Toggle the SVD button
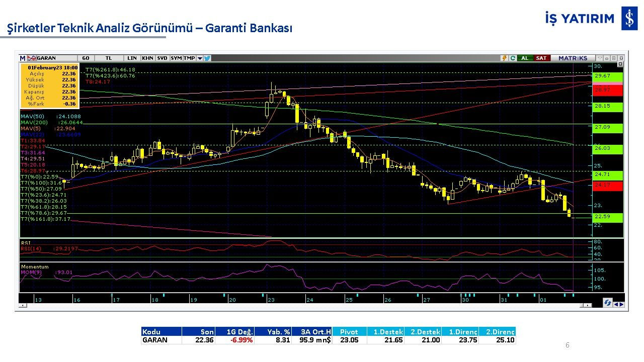 click(162, 58)
